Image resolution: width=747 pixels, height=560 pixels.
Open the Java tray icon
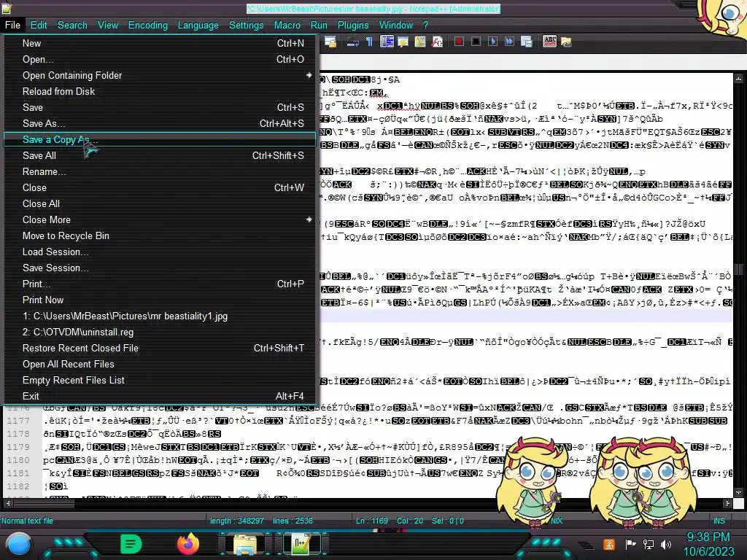(608, 544)
